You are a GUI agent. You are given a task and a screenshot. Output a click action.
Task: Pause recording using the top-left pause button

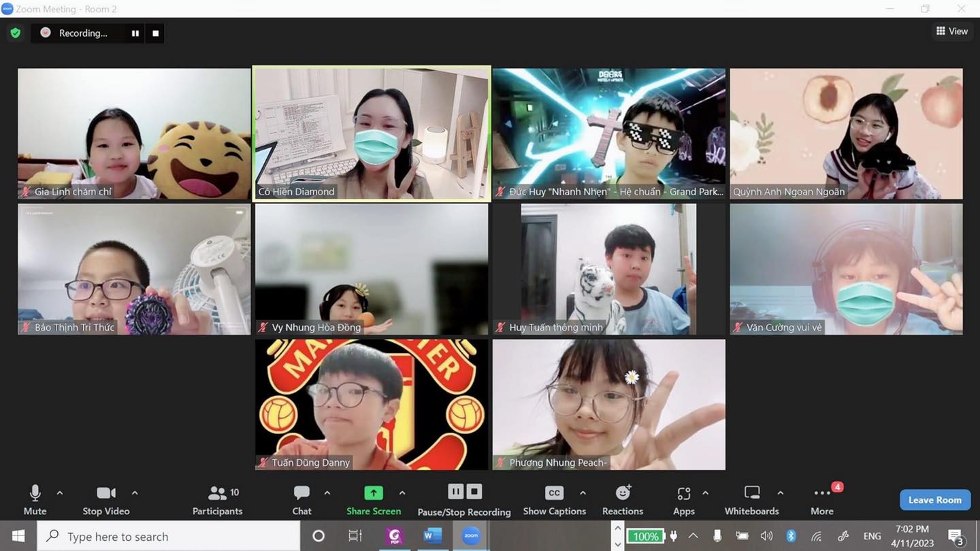pos(135,33)
